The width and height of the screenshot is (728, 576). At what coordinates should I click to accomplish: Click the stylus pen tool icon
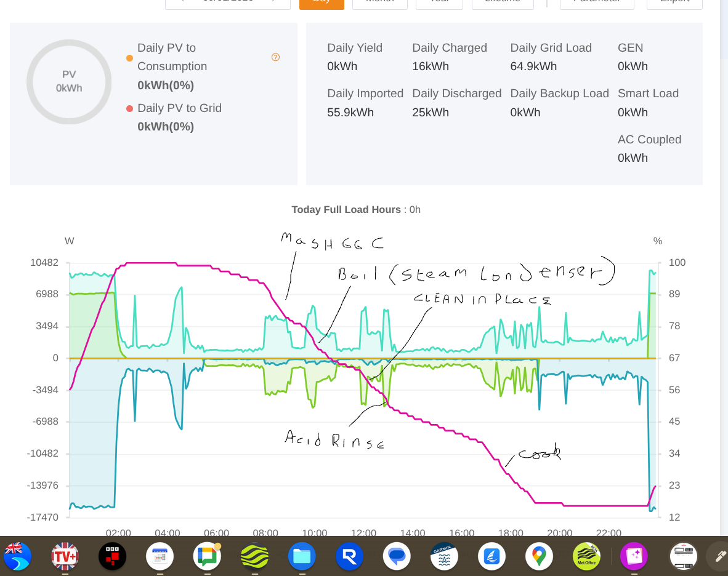(x=719, y=556)
